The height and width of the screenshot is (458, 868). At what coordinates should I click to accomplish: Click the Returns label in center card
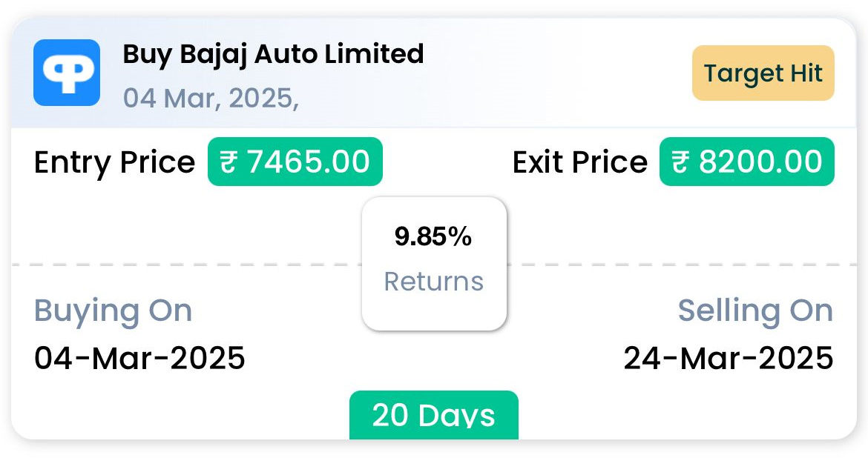point(434,282)
